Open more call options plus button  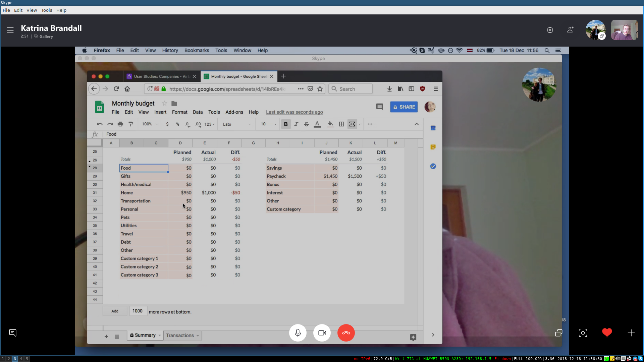tap(631, 333)
